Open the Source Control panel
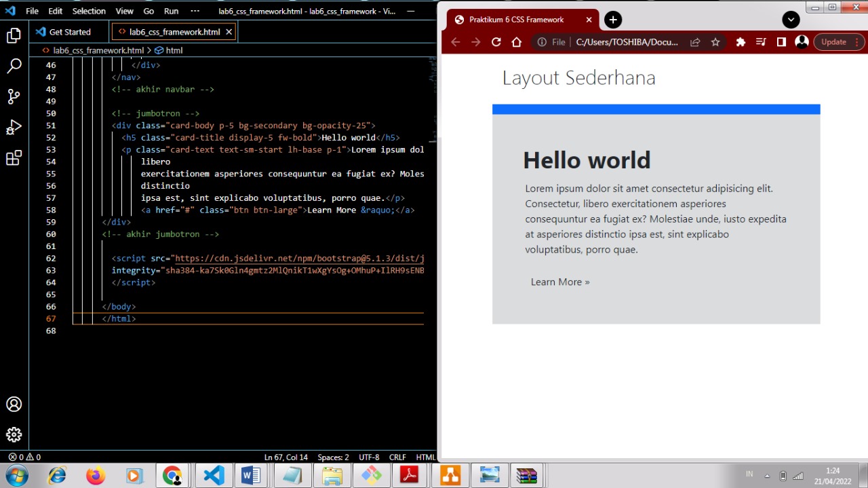This screenshot has height=488, width=868. [x=14, y=96]
